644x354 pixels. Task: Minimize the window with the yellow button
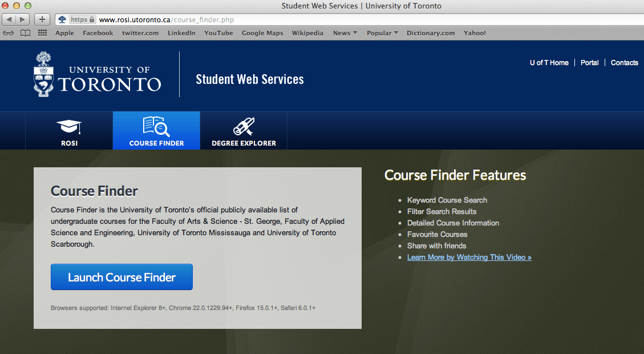point(17,6)
